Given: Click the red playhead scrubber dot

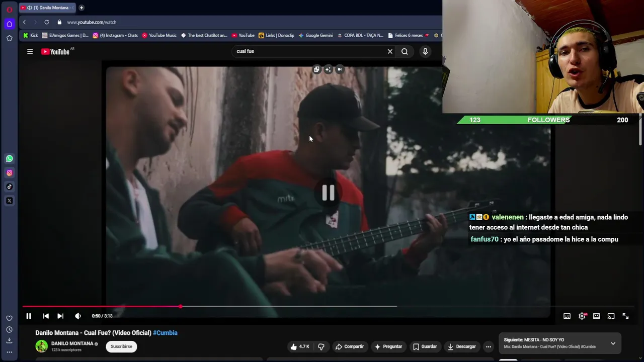Looking at the screenshot, I should tap(180, 306).
